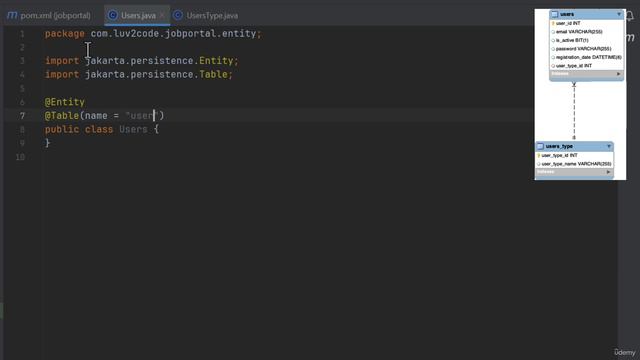
Task: Open the UsersType.java editor tab
Action: pyautogui.click(x=212, y=16)
